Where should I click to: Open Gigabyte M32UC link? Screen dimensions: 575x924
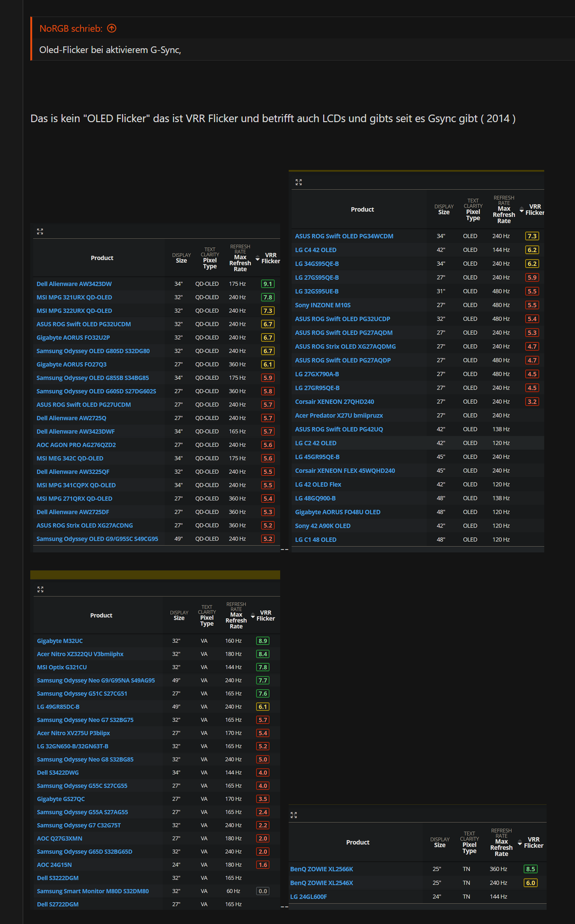tap(60, 641)
